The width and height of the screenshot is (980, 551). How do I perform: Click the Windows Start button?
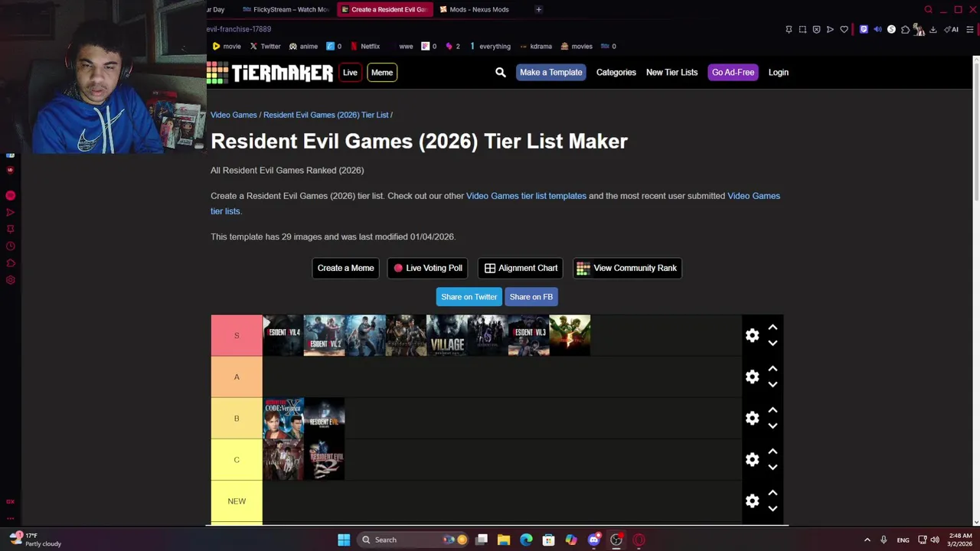coord(344,540)
